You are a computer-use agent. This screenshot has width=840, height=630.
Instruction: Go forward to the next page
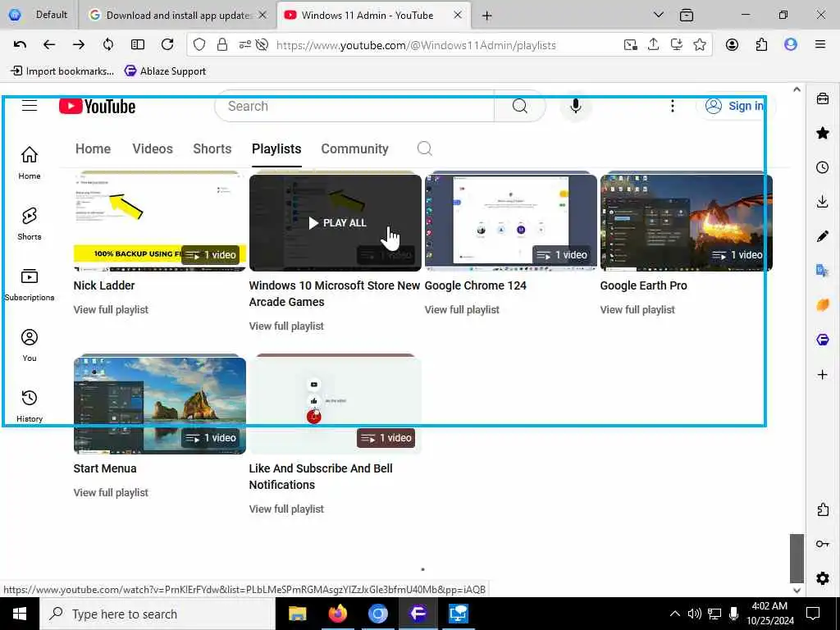pos(79,45)
